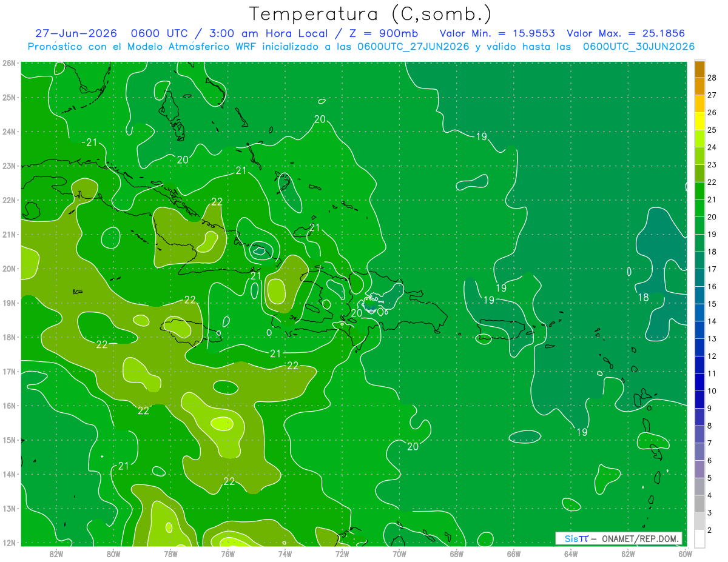Select the "0600UTC_27JUN2026" initialization timestamp

pos(413,47)
